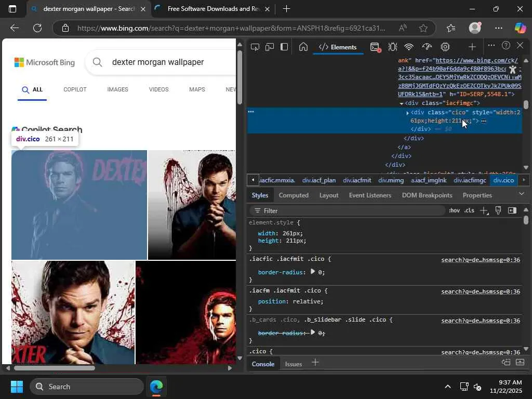Select div.iacf_plan in breadcrumb trail

click(319, 180)
